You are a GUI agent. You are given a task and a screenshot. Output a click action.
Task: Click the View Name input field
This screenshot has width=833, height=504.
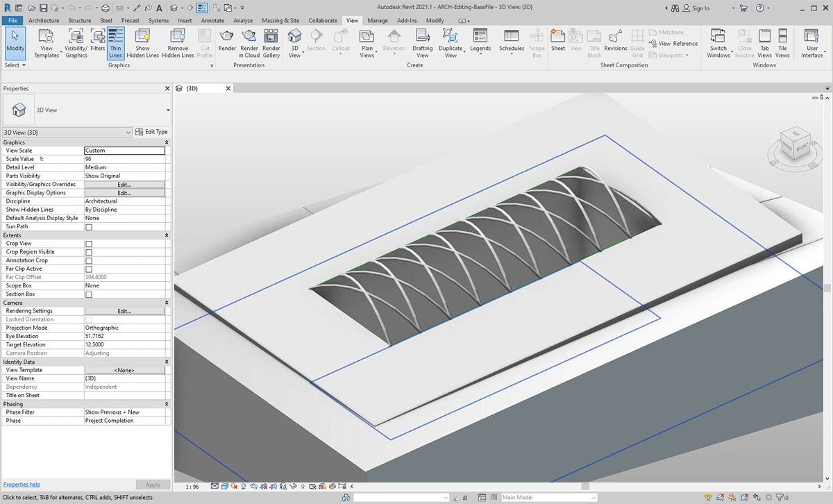(124, 378)
